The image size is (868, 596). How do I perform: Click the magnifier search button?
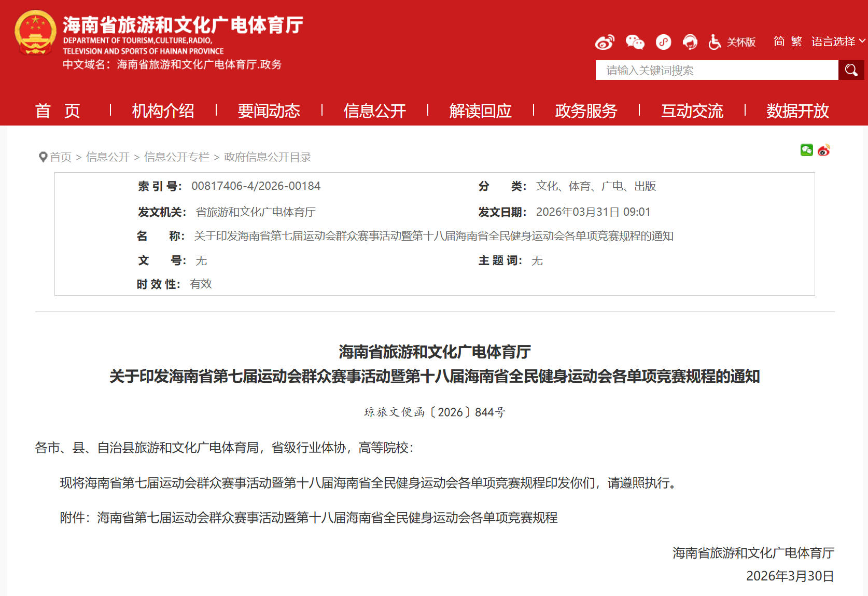[x=851, y=70]
